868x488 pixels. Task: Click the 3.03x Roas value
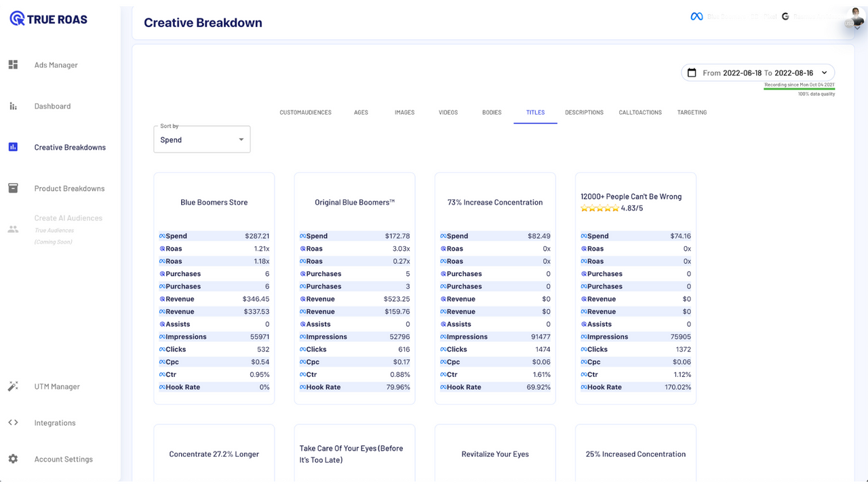click(x=401, y=249)
